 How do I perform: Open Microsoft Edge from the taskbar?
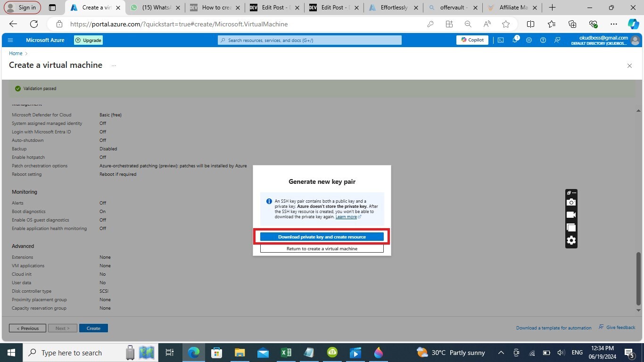pos(194,353)
